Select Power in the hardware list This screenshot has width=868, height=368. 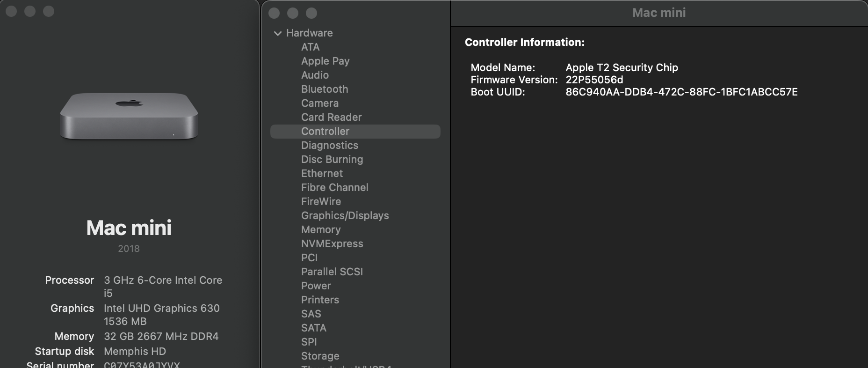pyautogui.click(x=316, y=286)
